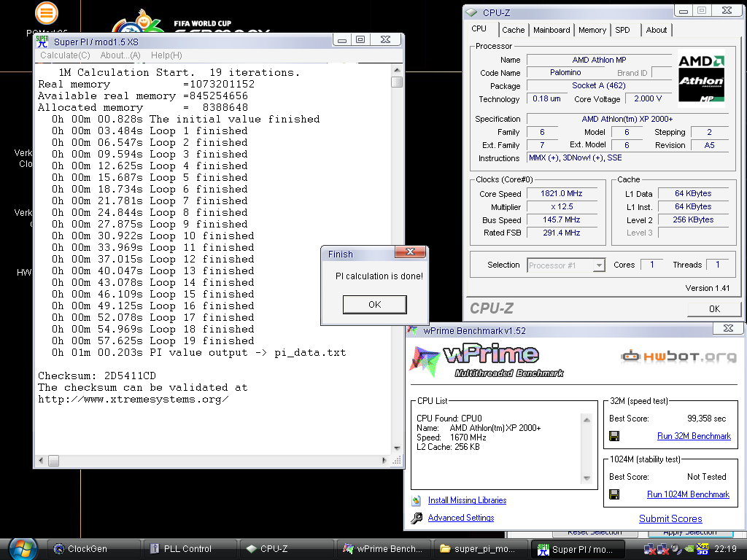Click the save icon beside 32M benchmark
The width and height of the screenshot is (747, 560).
(x=614, y=436)
